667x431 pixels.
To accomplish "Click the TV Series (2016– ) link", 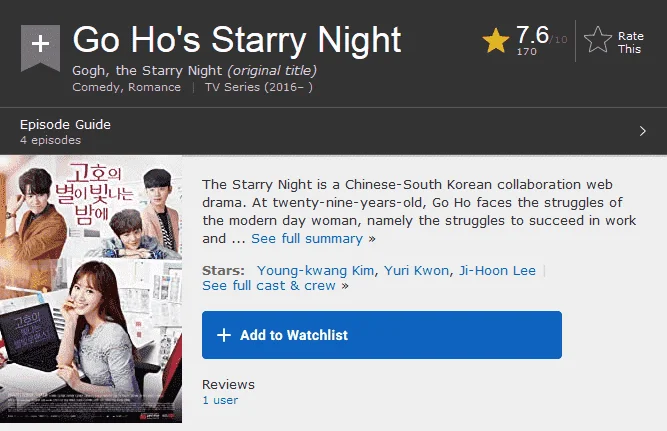I will tap(259, 87).
